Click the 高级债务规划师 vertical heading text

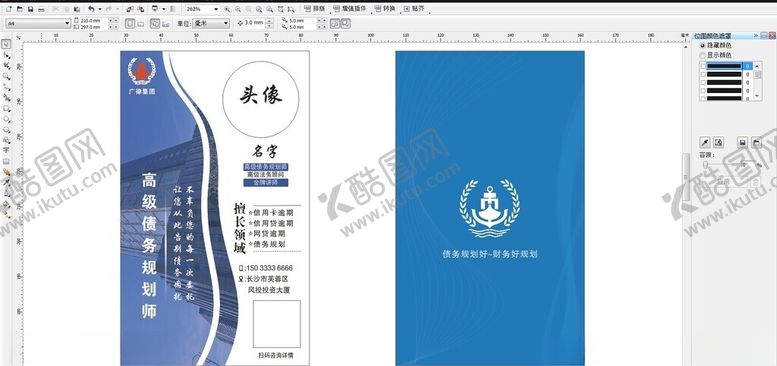tap(149, 245)
